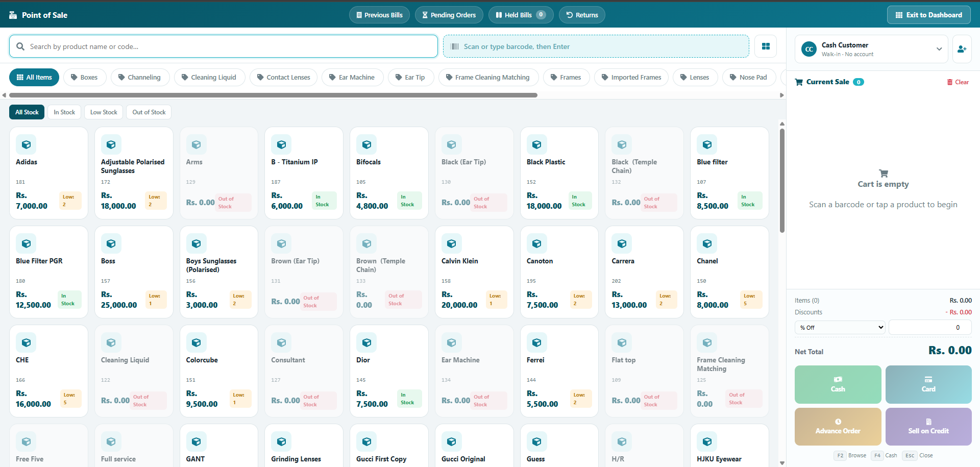Select the Contact Lenses category tab
The image size is (980, 467).
[x=283, y=78]
